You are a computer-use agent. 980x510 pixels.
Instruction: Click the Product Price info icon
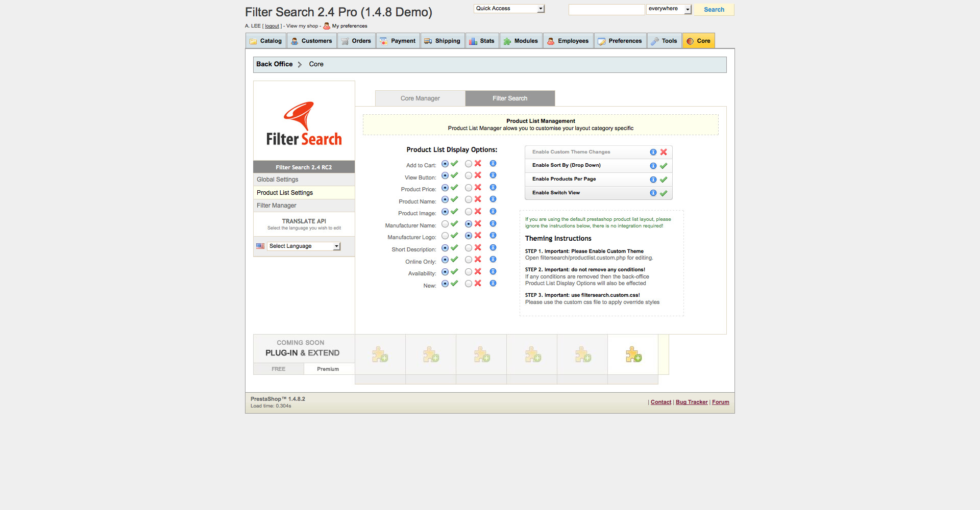[x=493, y=188]
